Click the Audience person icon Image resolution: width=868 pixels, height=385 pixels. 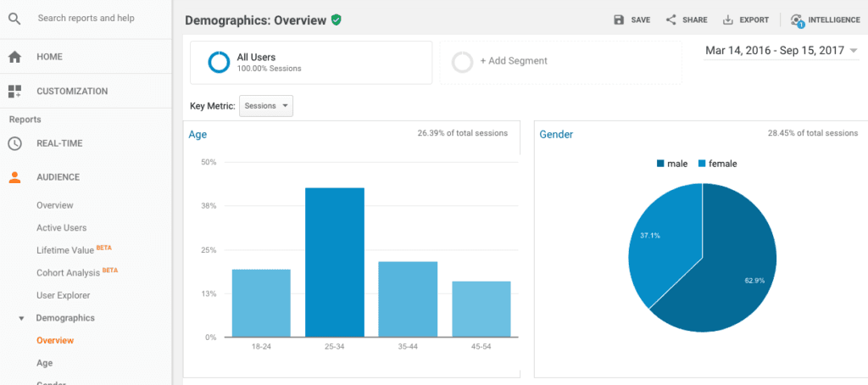click(x=14, y=177)
